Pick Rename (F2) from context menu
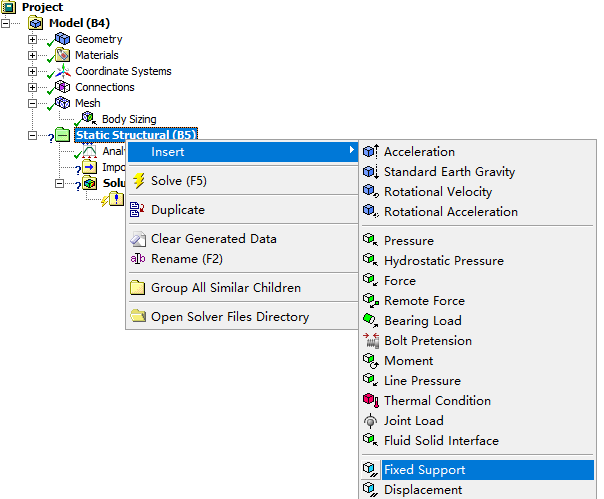604x499 pixels. point(186,259)
